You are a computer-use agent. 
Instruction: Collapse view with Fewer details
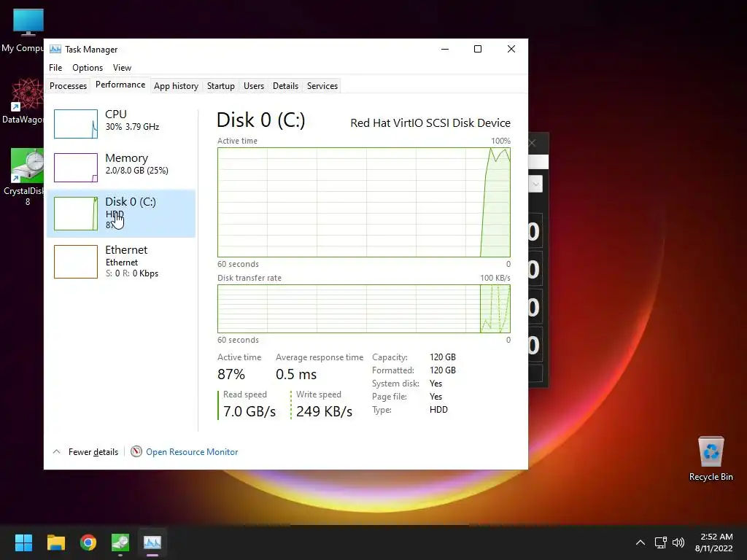coord(93,452)
